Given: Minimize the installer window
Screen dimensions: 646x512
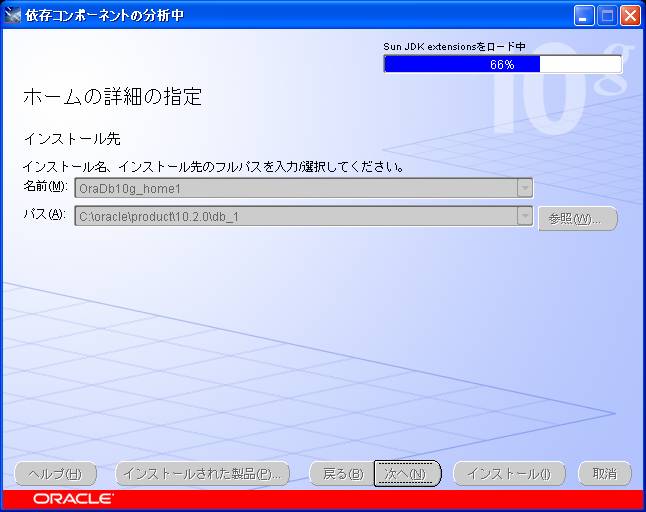Looking at the screenshot, I should (x=583, y=16).
